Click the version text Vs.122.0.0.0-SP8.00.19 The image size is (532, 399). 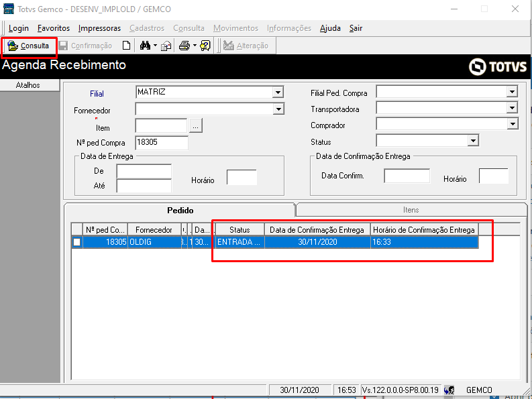tap(401, 390)
